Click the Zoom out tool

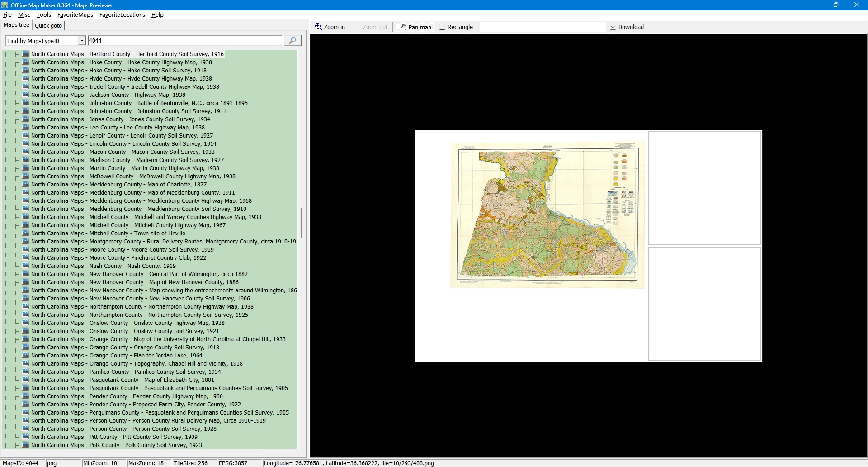(x=375, y=27)
